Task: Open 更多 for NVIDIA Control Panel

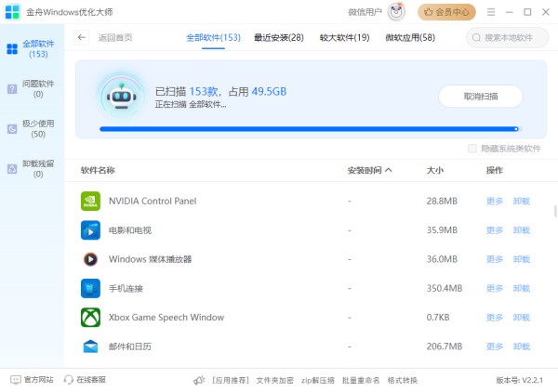Action: pyautogui.click(x=495, y=202)
